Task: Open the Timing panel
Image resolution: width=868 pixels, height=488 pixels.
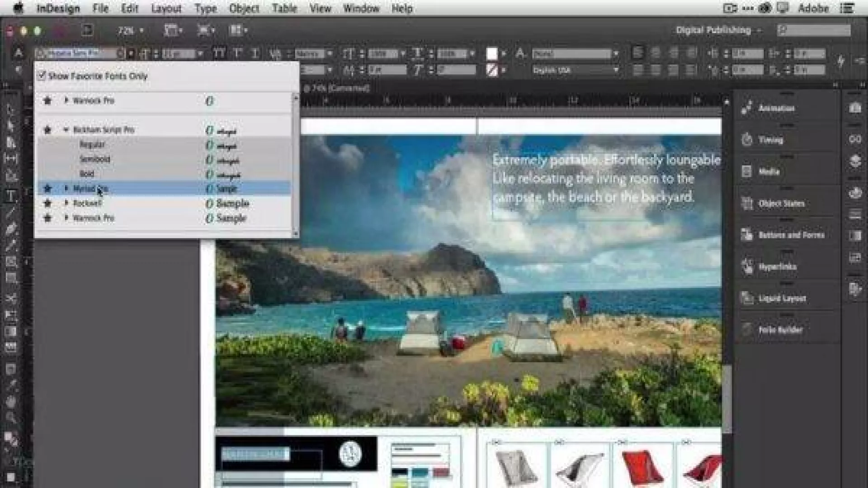Action: pos(770,140)
